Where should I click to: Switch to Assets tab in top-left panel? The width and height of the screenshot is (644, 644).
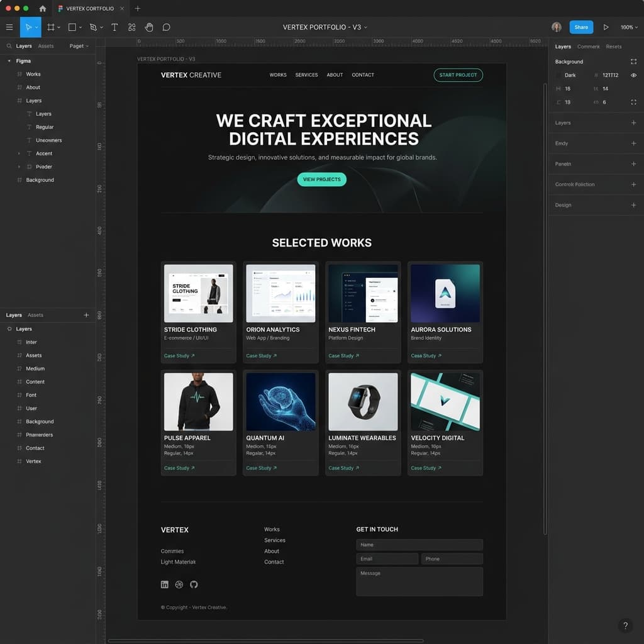point(45,46)
